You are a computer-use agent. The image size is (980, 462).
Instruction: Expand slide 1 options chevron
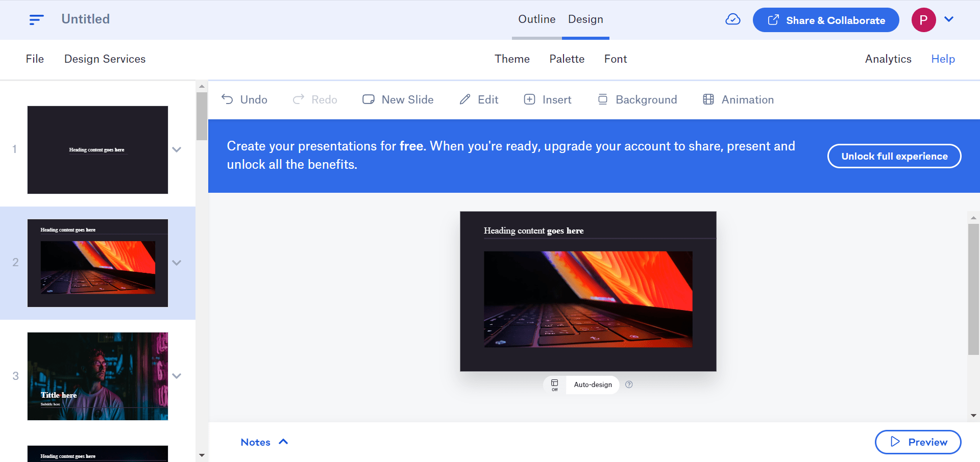point(177,149)
